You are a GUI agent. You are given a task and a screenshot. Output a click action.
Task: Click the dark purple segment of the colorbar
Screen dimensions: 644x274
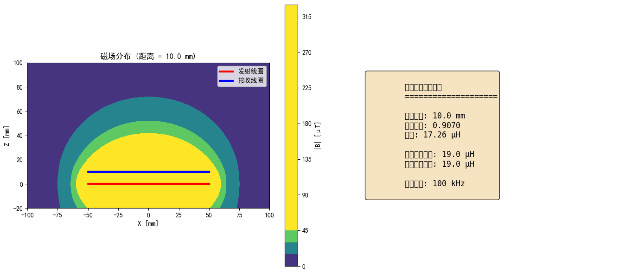point(291,260)
